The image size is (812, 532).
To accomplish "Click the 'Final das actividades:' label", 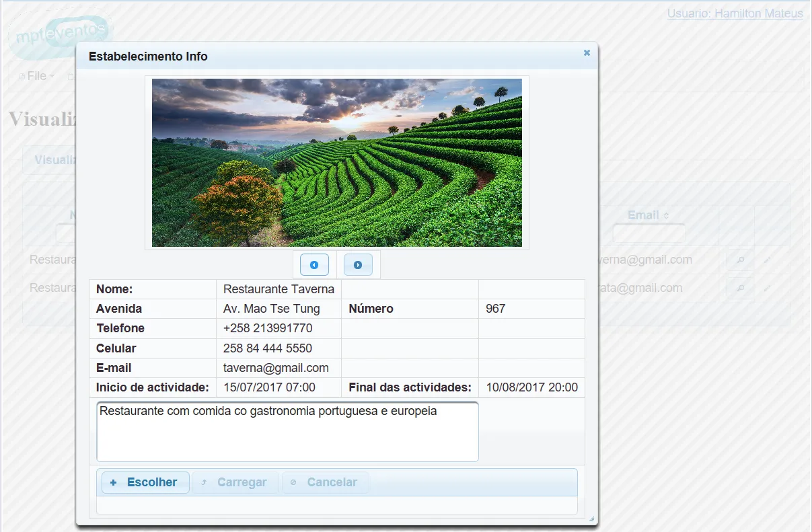I will point(410,387).
